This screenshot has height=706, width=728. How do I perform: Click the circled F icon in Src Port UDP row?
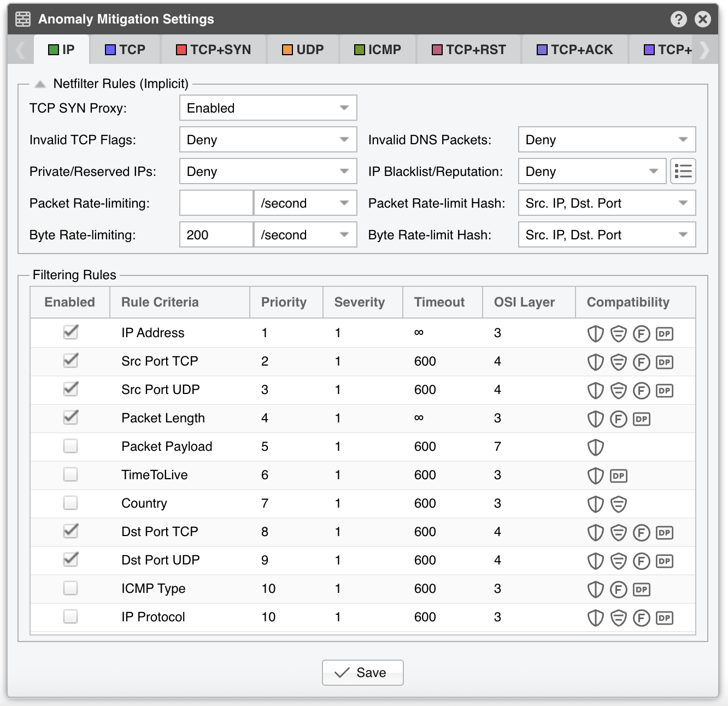(641, 390)
